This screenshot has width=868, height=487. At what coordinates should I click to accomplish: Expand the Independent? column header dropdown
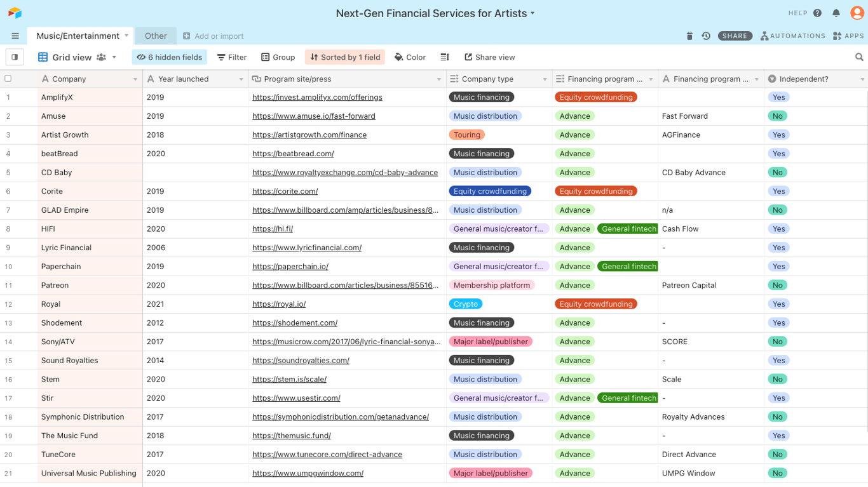[862, 79]
